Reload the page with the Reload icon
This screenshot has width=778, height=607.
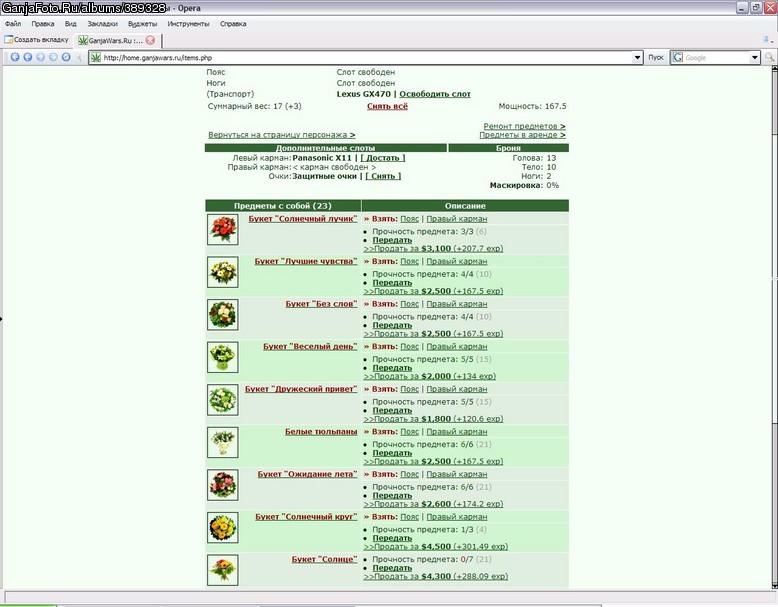point(66,58)
